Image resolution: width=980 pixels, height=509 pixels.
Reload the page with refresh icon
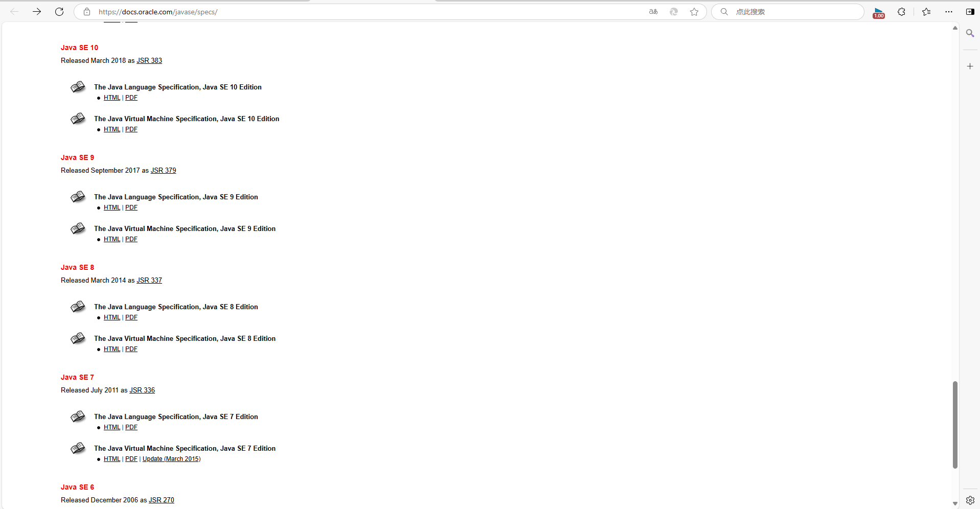[59, 12]
